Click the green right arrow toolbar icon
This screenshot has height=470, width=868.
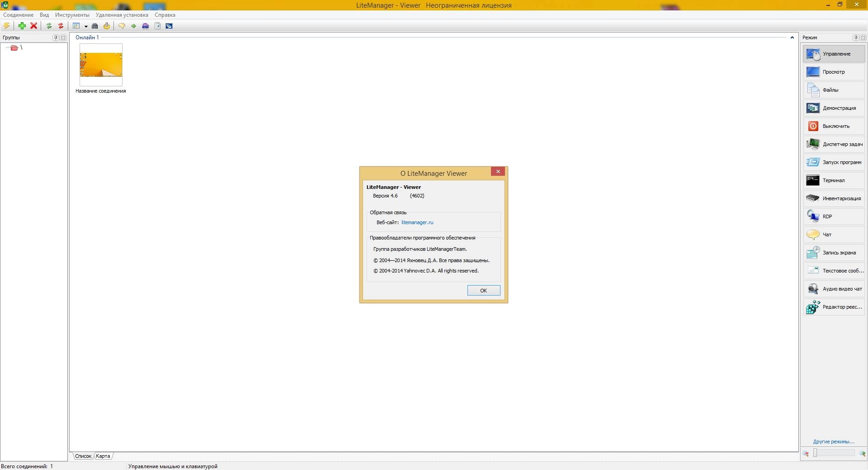tap(134, 26)
